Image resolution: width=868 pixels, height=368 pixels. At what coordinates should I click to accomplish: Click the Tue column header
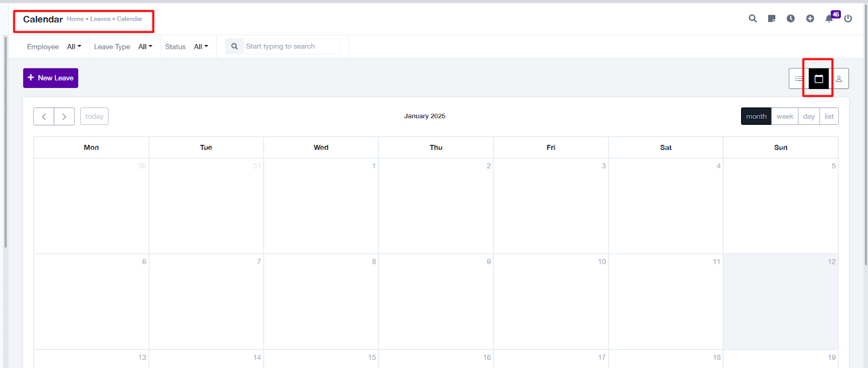click(206, 147)
